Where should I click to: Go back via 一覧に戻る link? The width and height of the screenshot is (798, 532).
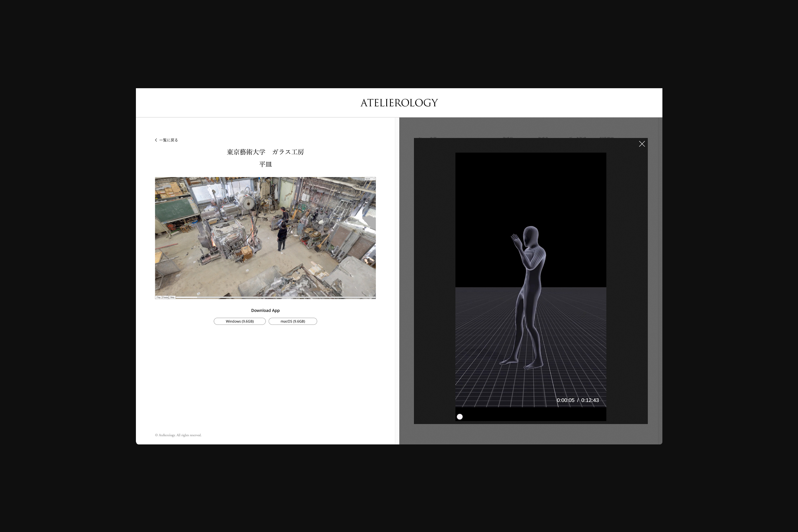168,140
